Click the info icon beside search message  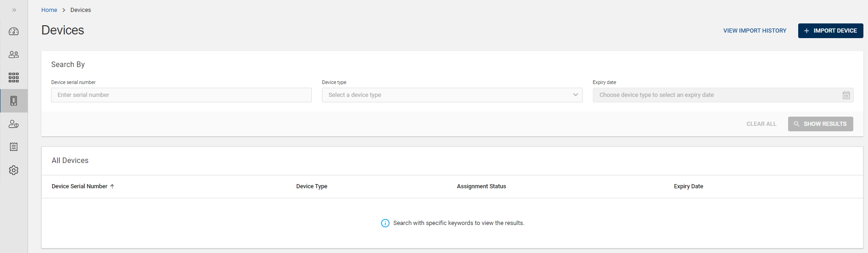pyautogui.click(x=385, y=223)
